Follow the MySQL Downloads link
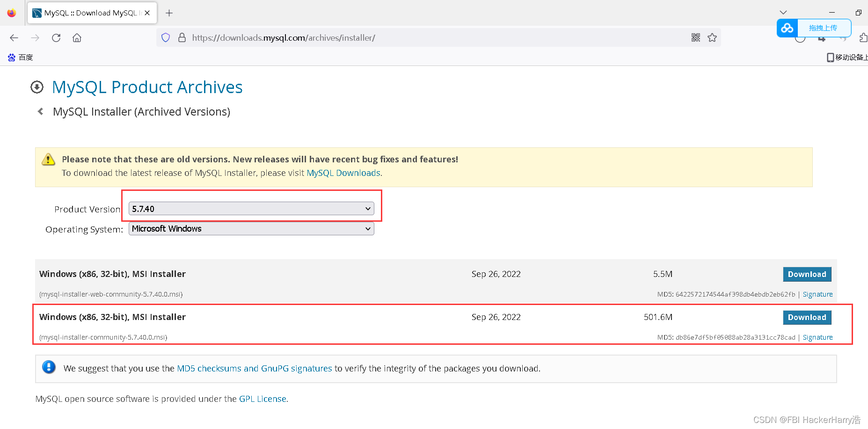 [x=343, y=173]
